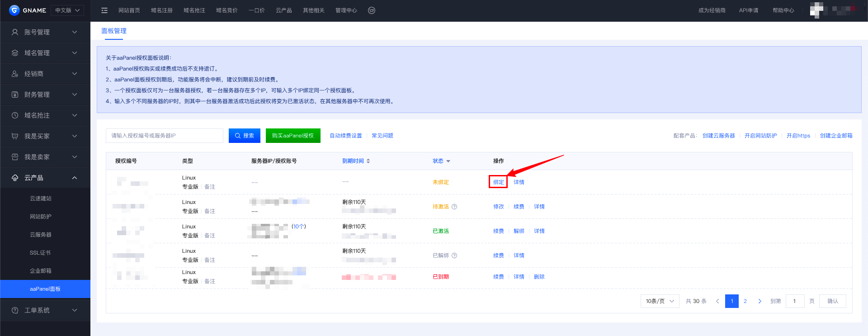Sort by 到期时间 arrows icon

tap(368, 161)
